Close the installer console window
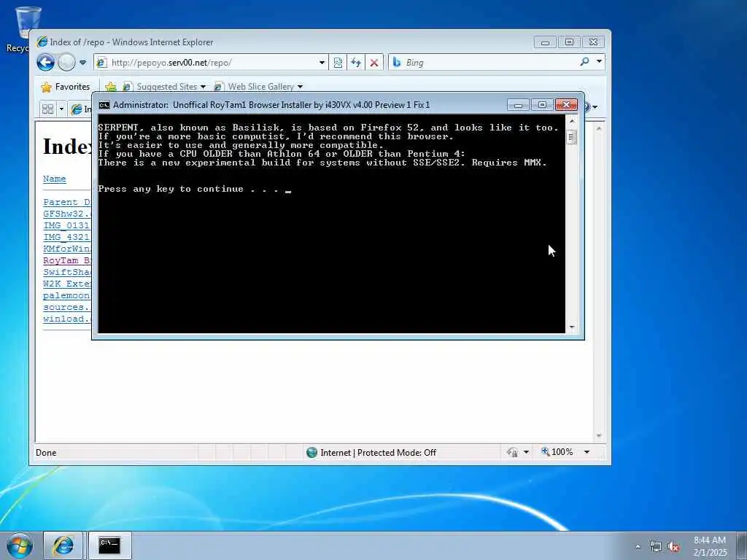This screenshot has height=560, width=747. click(566, 105)
